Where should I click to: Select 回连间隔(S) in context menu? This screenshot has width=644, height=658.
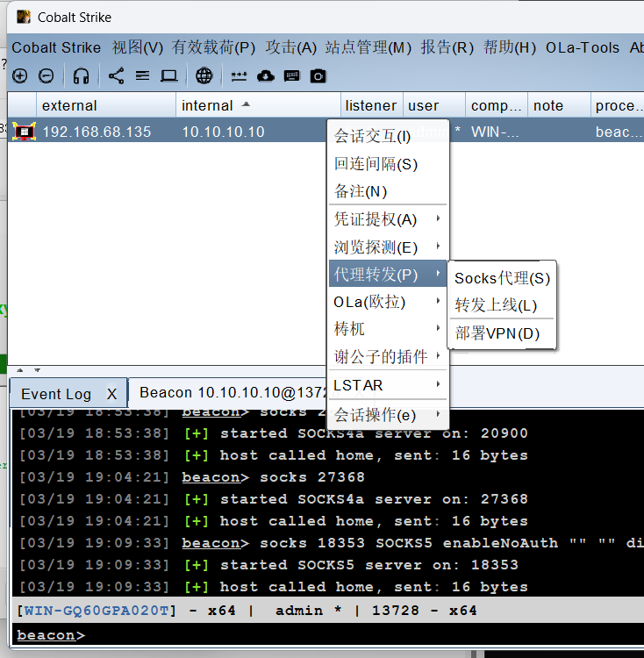coord(388,164)
